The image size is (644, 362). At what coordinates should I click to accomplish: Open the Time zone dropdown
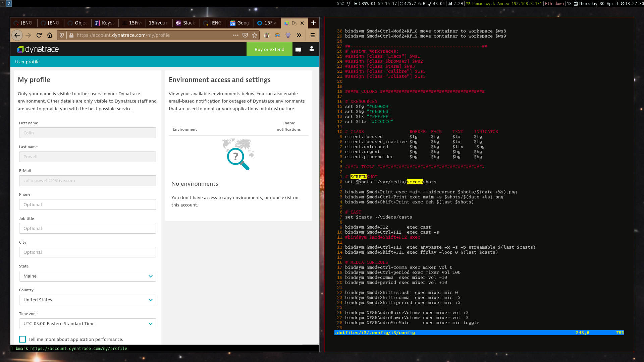[87, 324]
